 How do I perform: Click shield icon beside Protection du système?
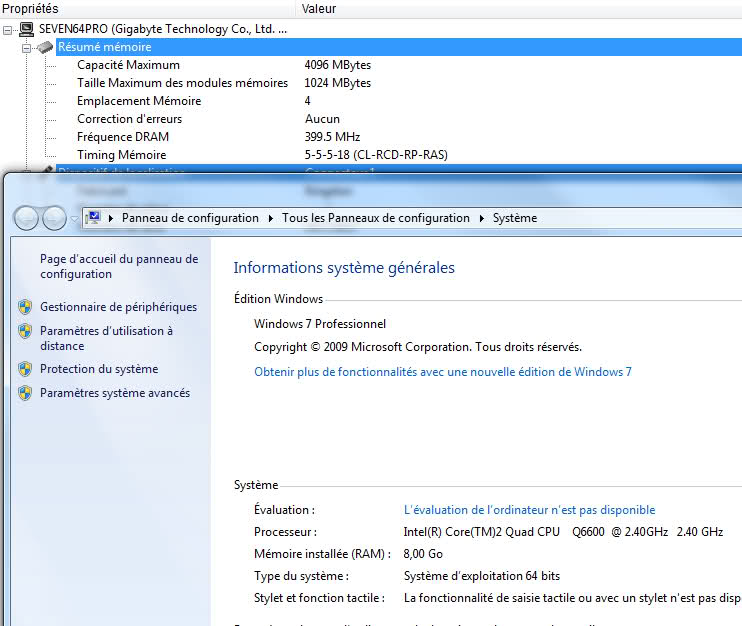point(25,369)
